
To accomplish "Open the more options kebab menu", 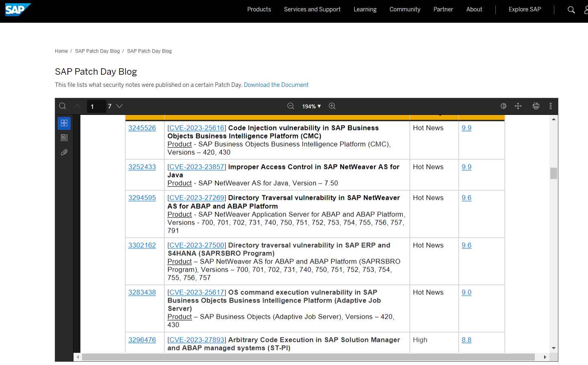I will [551, 106].
